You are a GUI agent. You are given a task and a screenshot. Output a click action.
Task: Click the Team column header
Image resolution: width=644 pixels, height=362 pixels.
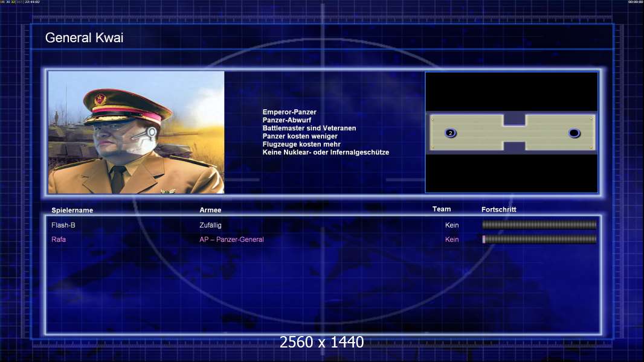click(442, 209)
